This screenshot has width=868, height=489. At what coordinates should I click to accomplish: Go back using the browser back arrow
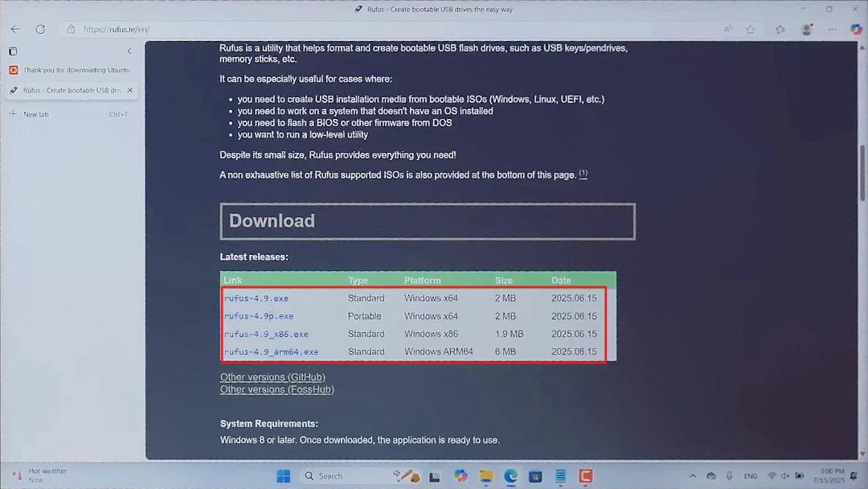coord(15,29)
